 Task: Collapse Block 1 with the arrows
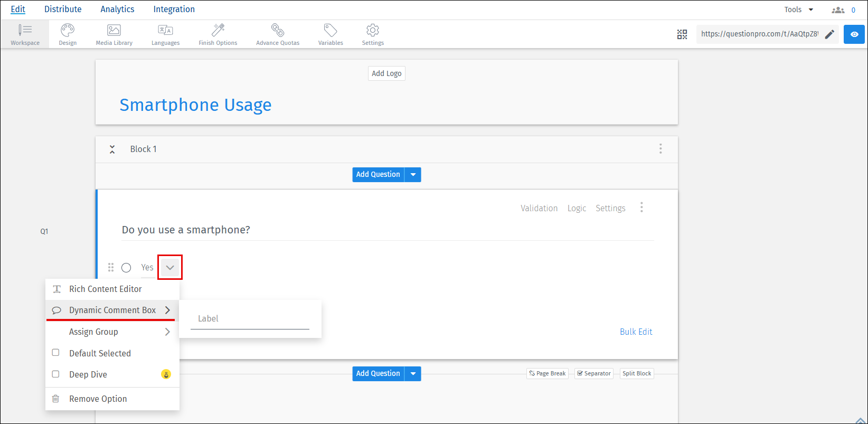point(112,149)
